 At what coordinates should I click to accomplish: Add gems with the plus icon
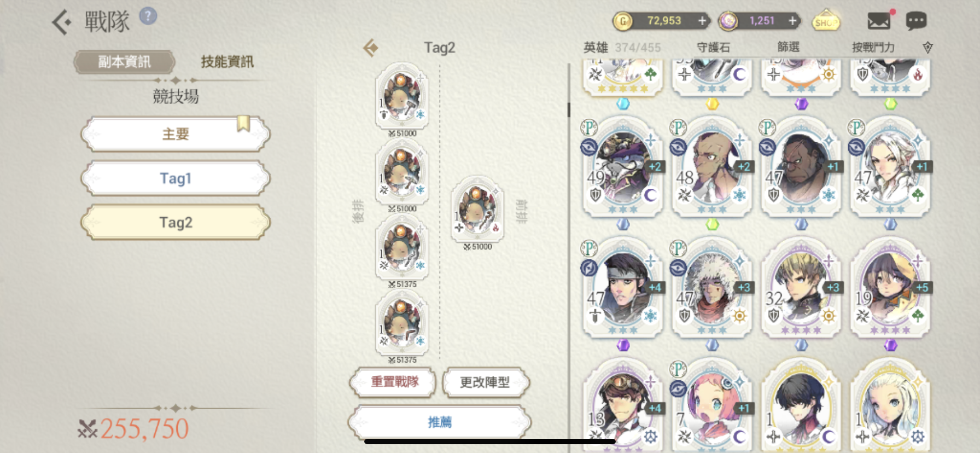tap(792, 21)
